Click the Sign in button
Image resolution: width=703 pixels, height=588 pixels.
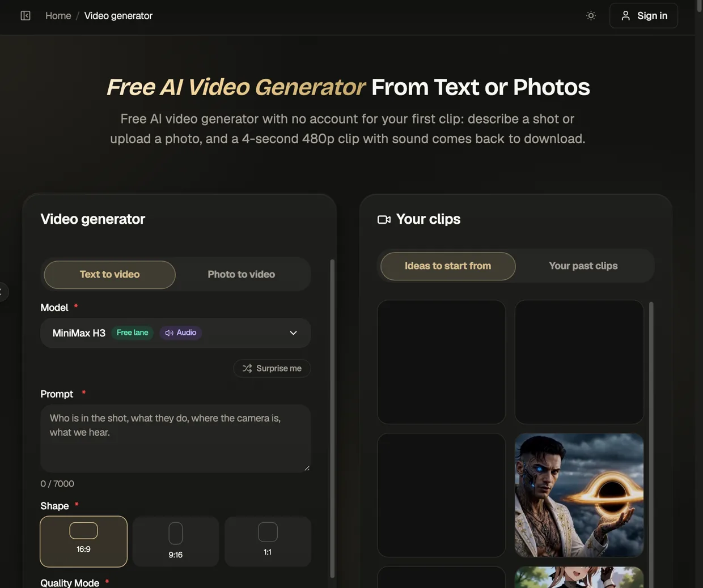tap(643, 16)
